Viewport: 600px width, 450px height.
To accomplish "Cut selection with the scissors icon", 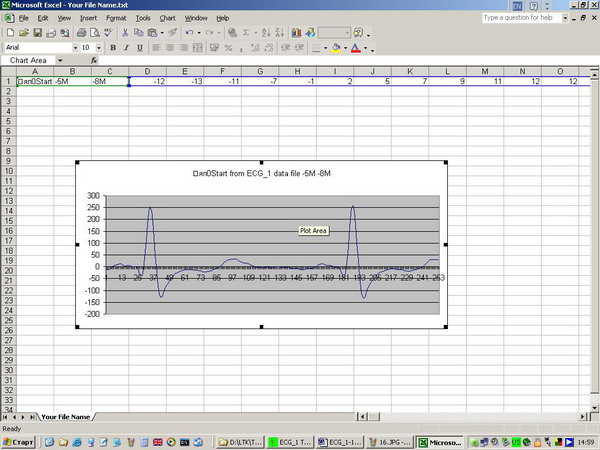I will click(x=125, y=33).
